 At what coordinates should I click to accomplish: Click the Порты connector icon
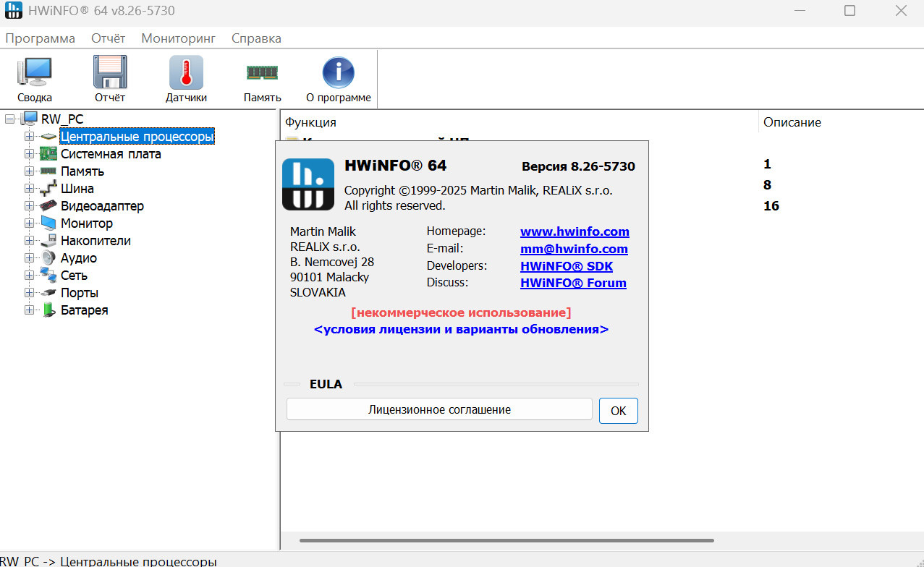coord(48,293)
